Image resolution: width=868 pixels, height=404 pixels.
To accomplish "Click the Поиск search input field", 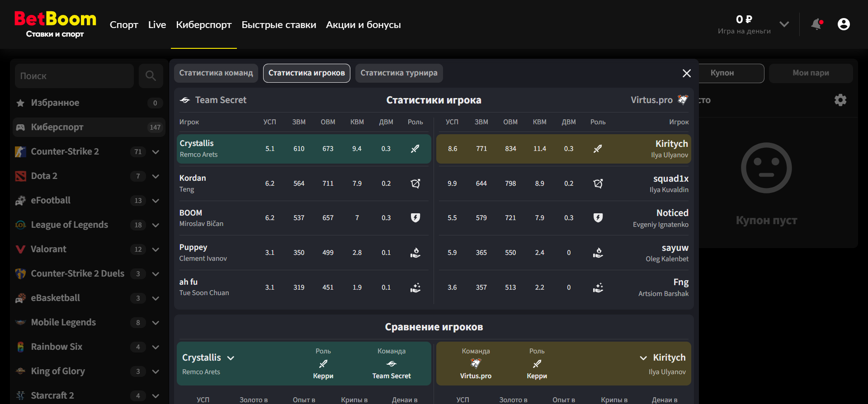I will (75, 76).
